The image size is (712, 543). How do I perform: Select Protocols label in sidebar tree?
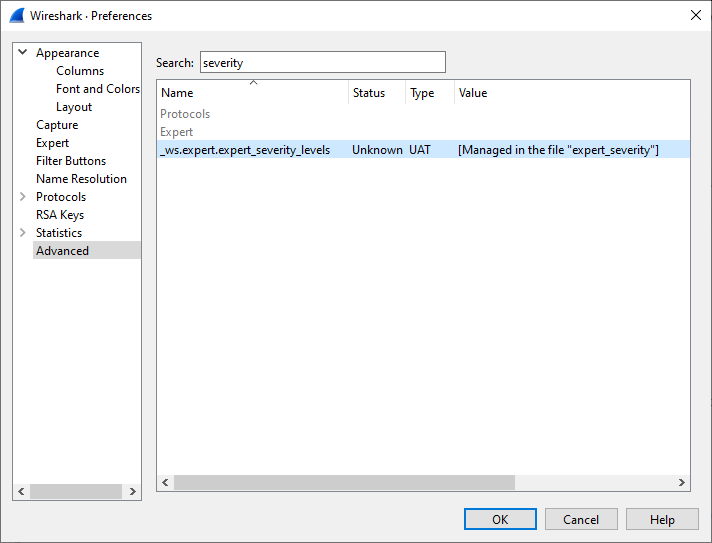(x=61, y=197)
